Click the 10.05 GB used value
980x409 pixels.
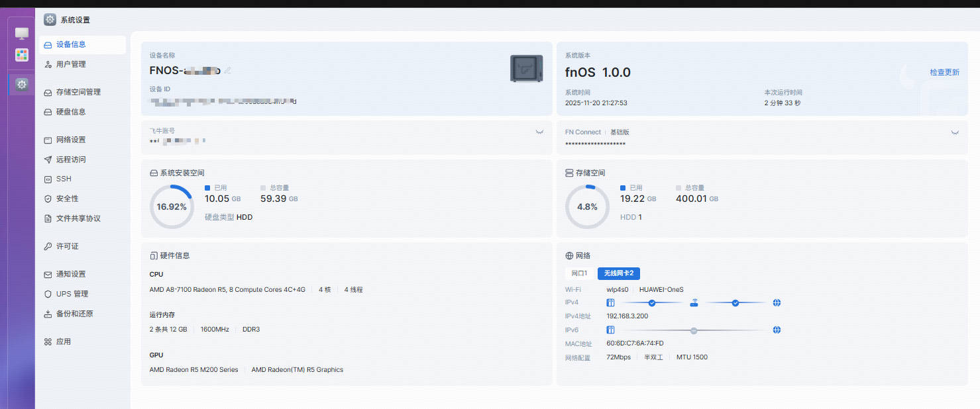pyautogui.click(x=223, y=199)
